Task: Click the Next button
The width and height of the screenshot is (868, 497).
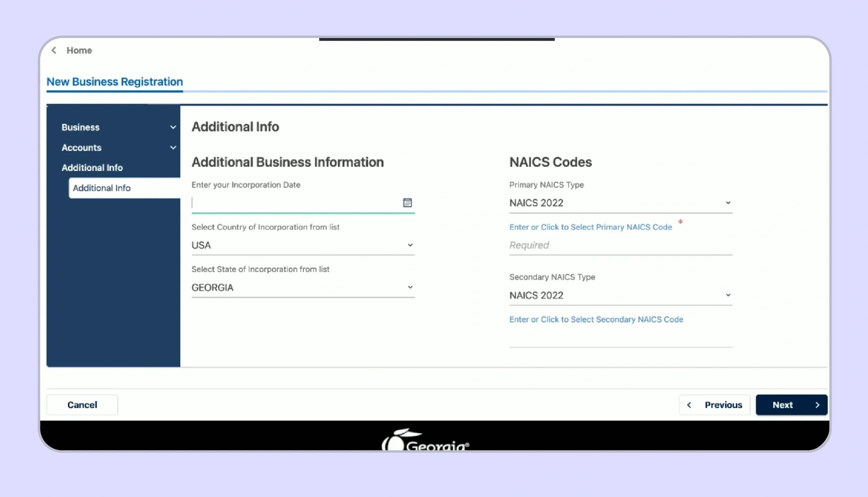Action: click(792, 405)
